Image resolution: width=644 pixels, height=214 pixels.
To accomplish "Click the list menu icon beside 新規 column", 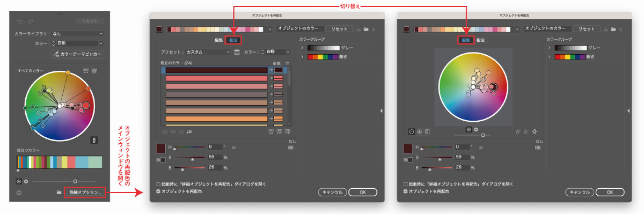I will pyautogui.click(x=287, y=63).
